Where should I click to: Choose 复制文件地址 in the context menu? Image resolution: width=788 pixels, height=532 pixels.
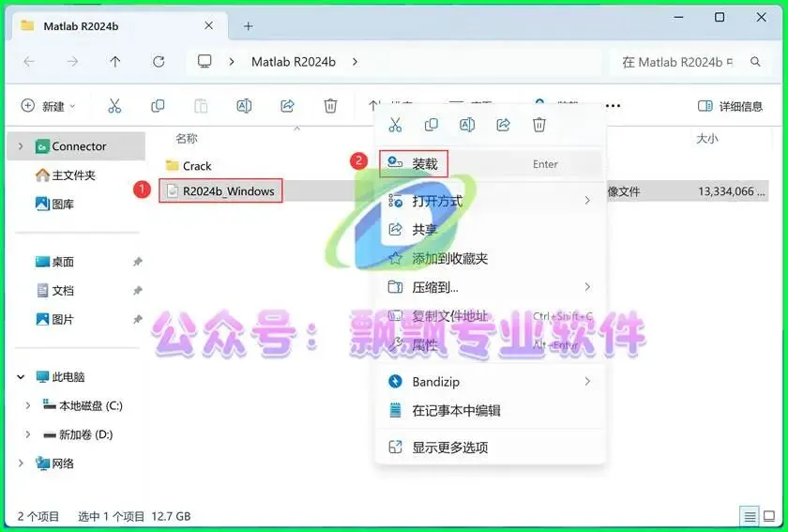tap(491, 316)
